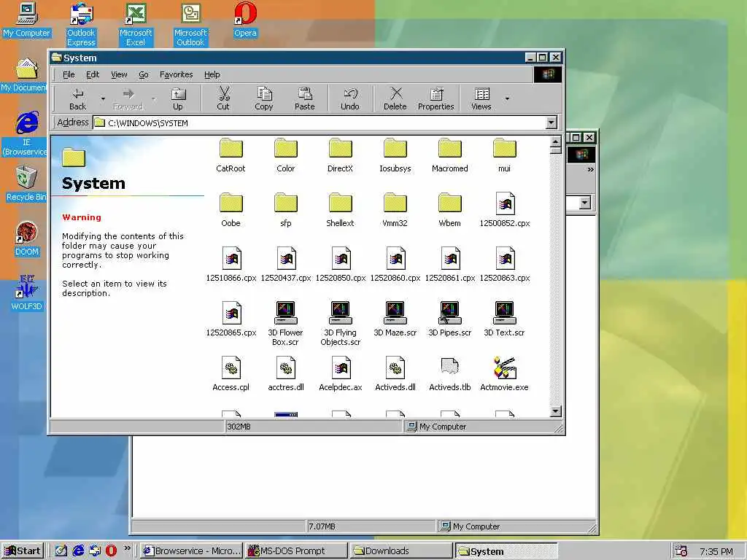The width and height of the screenshot is (747, 560).
Task: Select the Access.cpl control panel file
Action: click(x=231, y=374)
